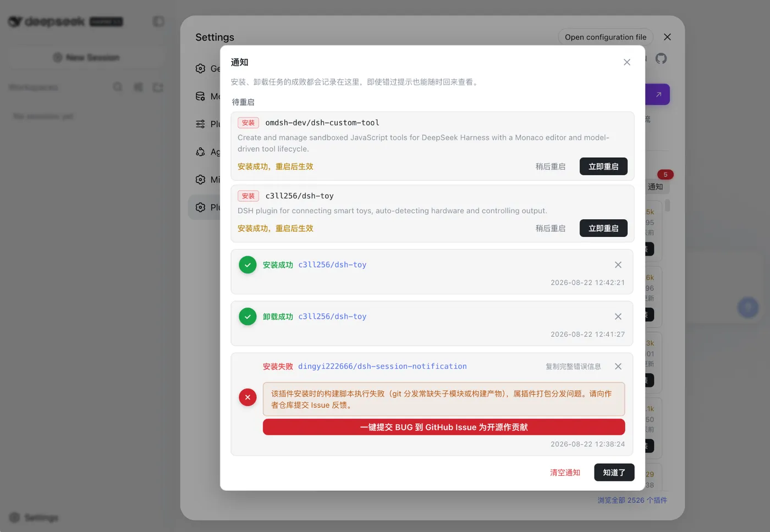The width and height of the screenshot is (770, 532).
Task: Open 浏览全部 2526 个插件 link
Action: pyautogui.click(x=632, y=500)
